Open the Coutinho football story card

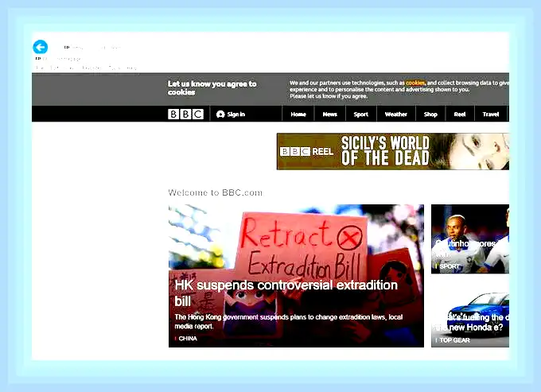(470, 239)
